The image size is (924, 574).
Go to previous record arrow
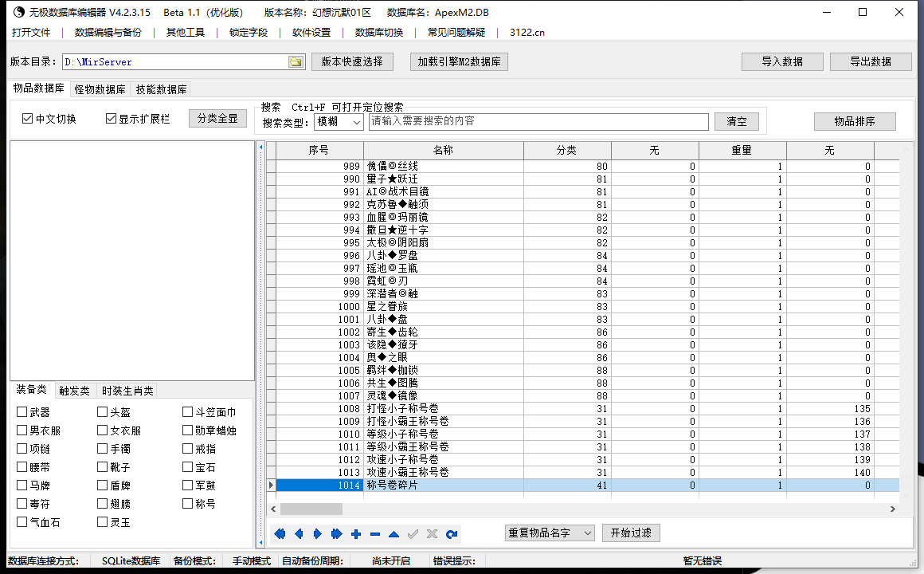click(299, 534)
